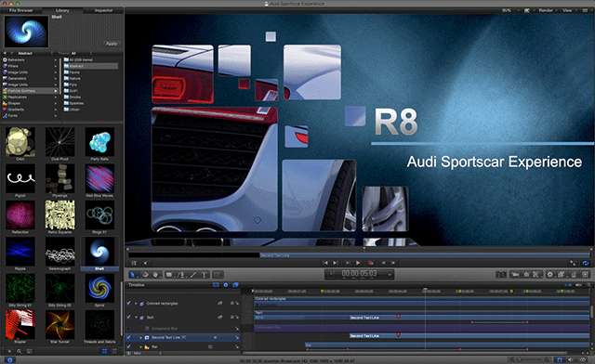Select the arrow Select/Transform tool
The image size is (595, 364).
coord(132,275)
